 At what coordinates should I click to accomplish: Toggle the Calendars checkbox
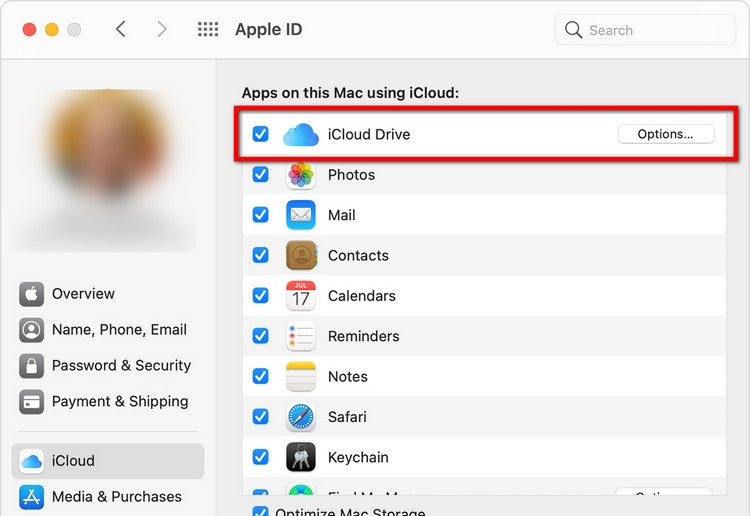pyautogui.click(x=260, y=296)
